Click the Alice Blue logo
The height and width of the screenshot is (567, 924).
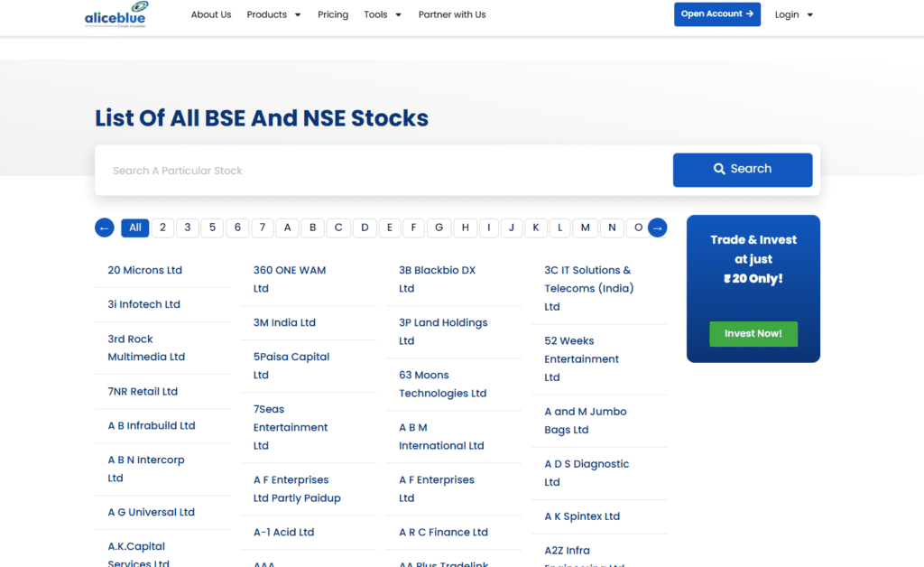point(115,15)
